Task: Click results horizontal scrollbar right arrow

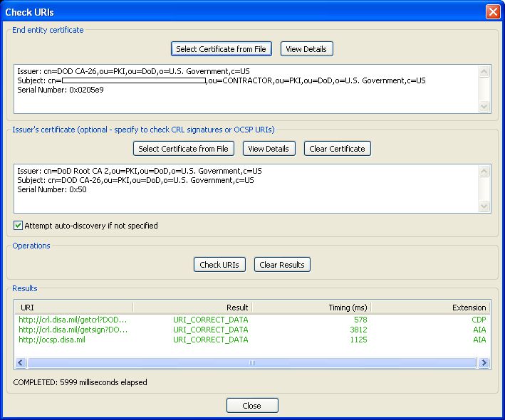Action: (x=484, y=363)
